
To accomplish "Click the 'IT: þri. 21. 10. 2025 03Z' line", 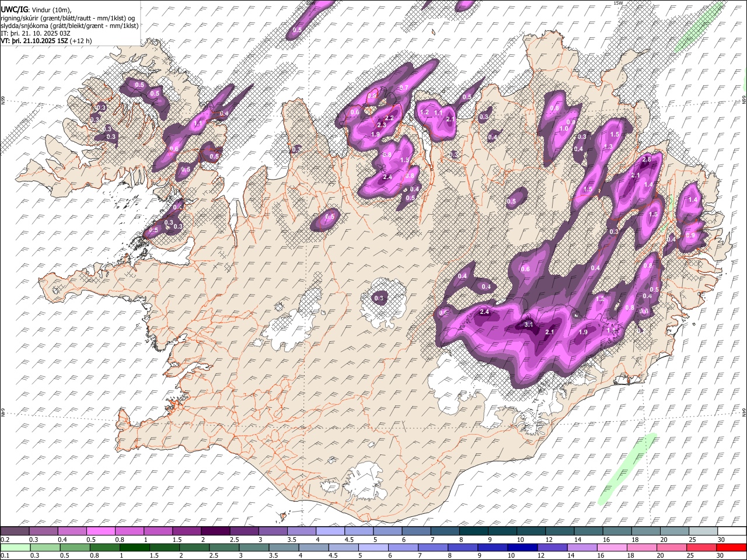I will 36,33.
